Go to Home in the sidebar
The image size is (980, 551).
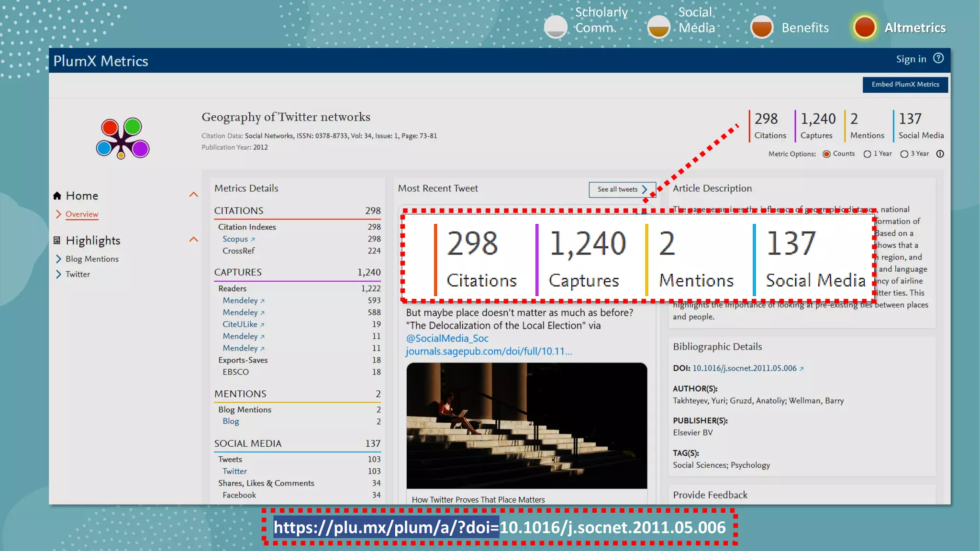click(x=82, y=196)
